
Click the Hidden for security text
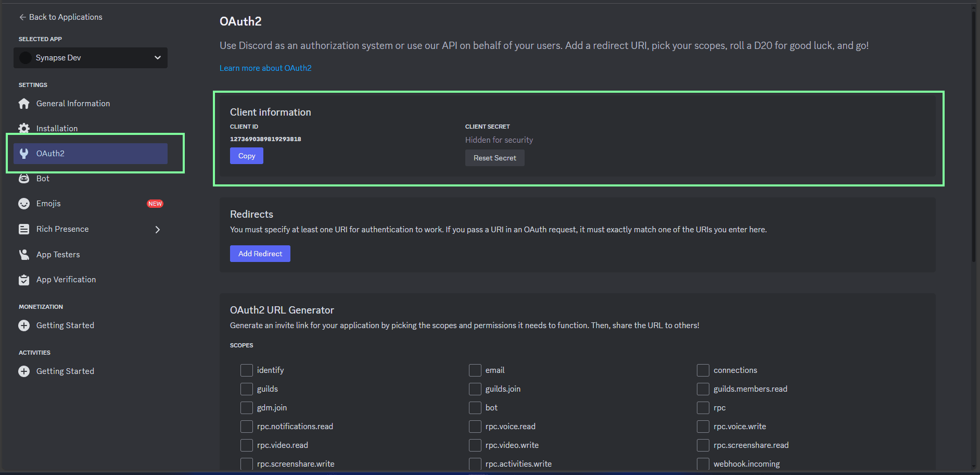(499, 140)
